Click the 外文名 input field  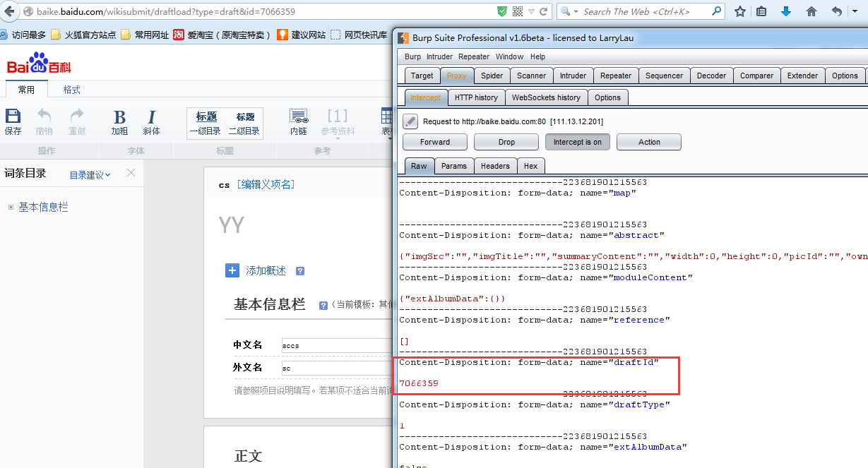337,367
